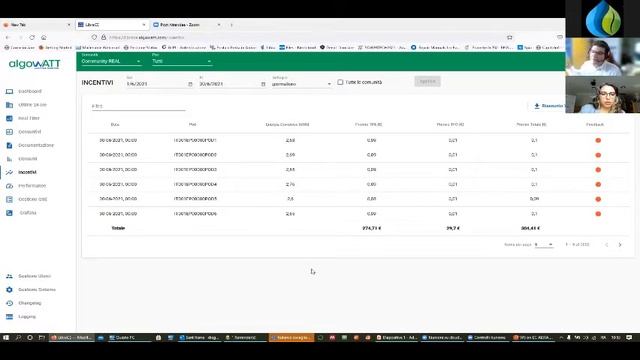The height and width of the screenshot is (360, 640).
Task: Open the Windows Start menu
Action: click(6, 338)
